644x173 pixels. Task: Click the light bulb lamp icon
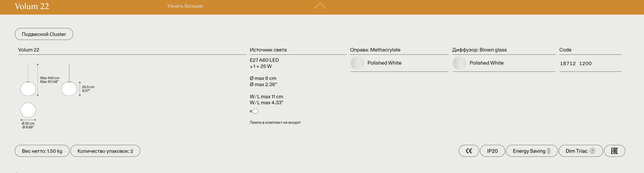(254, 111)
